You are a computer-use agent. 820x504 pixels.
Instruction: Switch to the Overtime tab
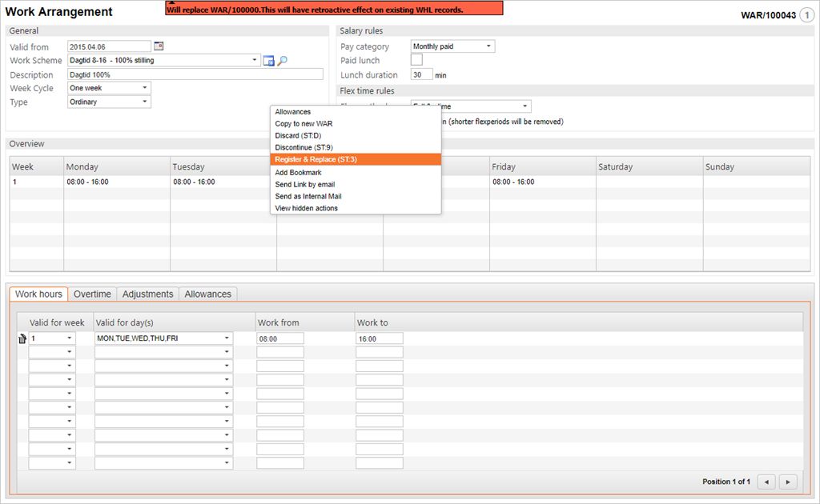pyautogui.click(x=92, y=294)
